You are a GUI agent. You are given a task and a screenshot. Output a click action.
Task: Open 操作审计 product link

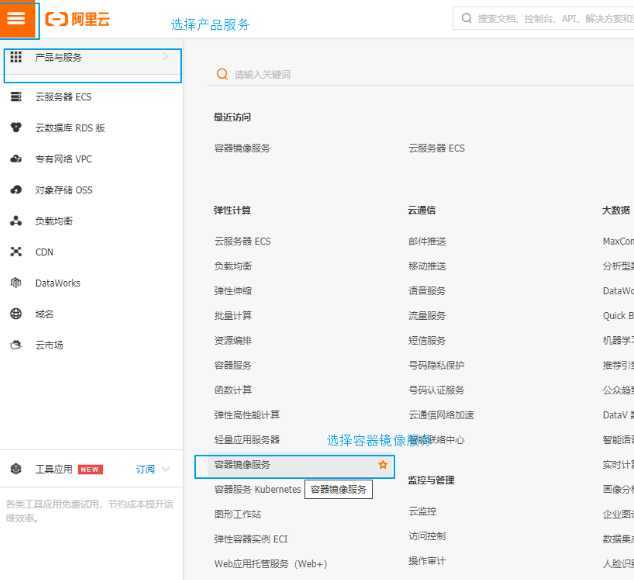[x=427, y=561]
